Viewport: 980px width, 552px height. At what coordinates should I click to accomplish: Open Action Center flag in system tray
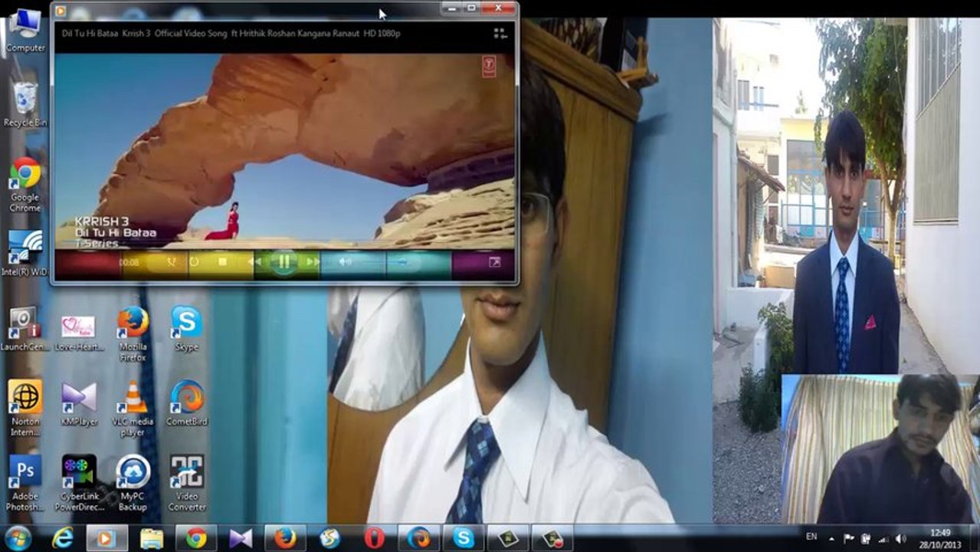(849, 538)
